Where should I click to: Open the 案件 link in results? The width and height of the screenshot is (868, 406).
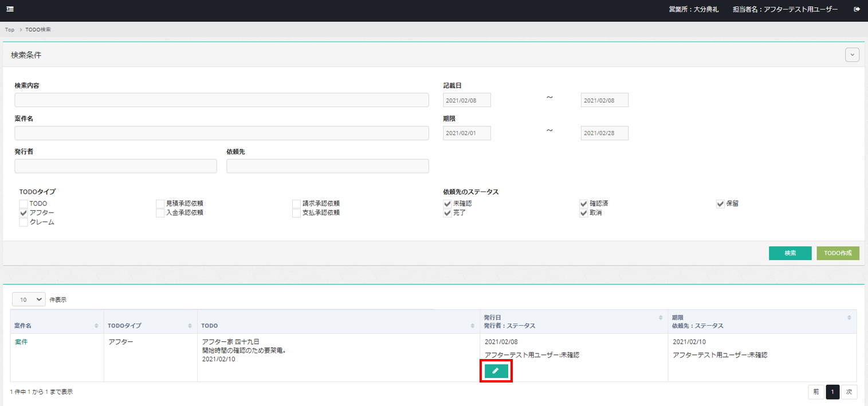(x=21, y=342)
